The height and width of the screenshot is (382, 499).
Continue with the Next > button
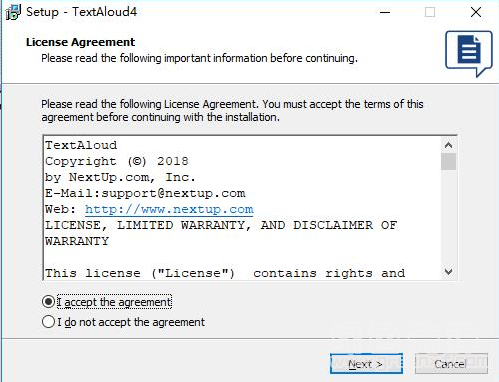click(x=366, y=364)
